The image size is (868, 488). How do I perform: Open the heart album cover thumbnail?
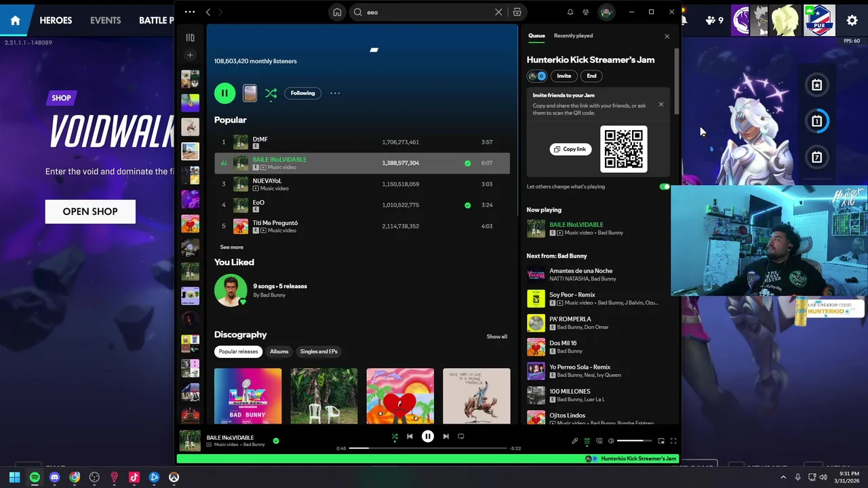[400, 396]
